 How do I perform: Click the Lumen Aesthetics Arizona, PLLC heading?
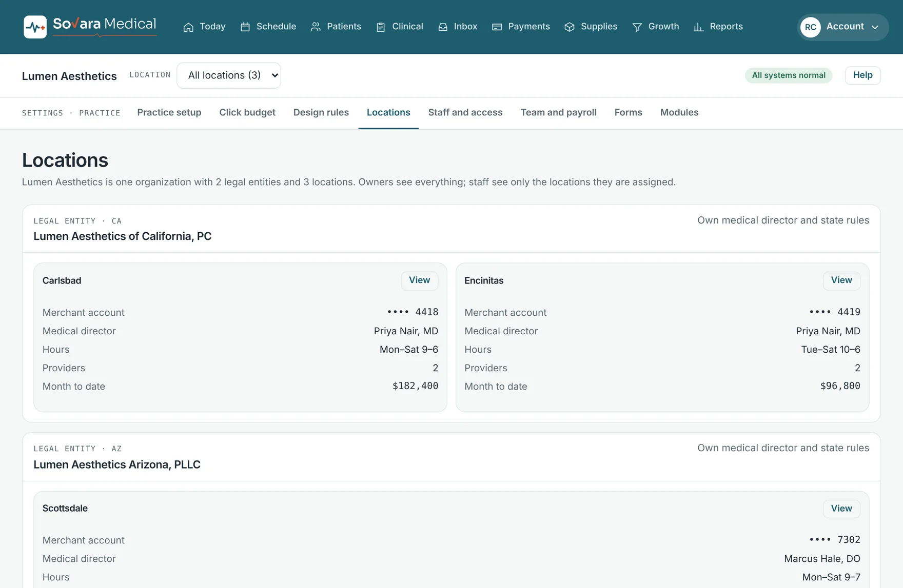[117, 464]
